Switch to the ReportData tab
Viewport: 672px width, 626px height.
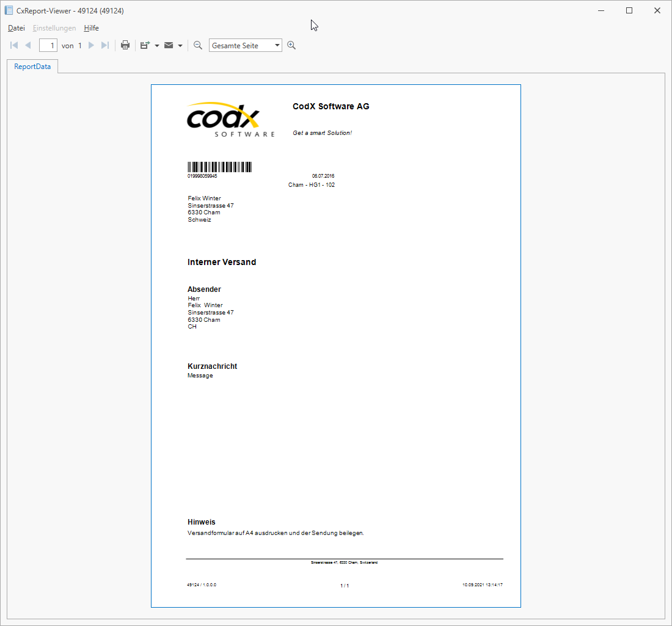click(32, 66)
